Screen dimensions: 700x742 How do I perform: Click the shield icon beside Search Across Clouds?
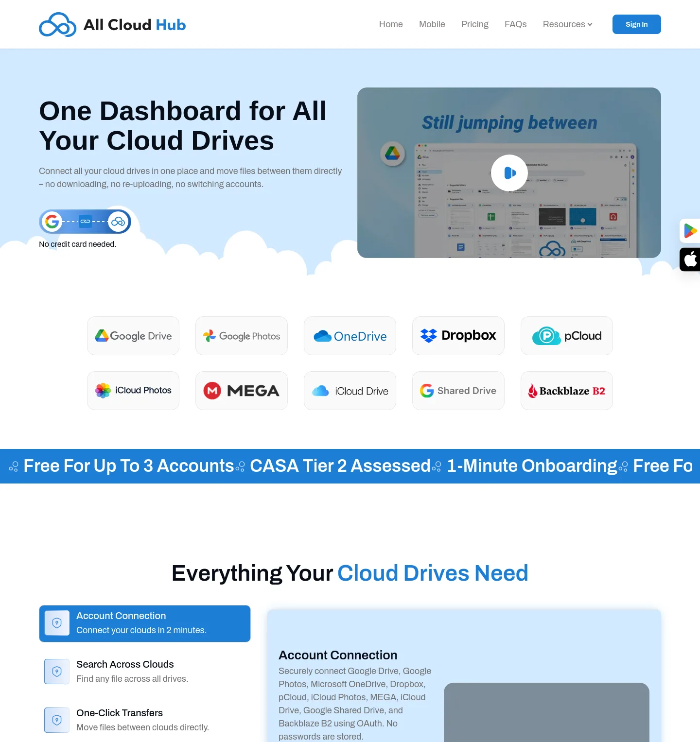[x=57, y=672]
